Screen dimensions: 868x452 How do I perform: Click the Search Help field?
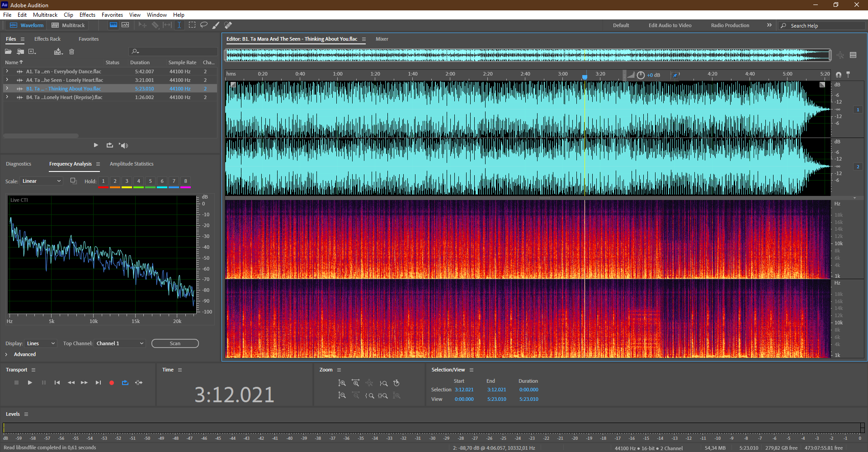click(x=822, y=26)
